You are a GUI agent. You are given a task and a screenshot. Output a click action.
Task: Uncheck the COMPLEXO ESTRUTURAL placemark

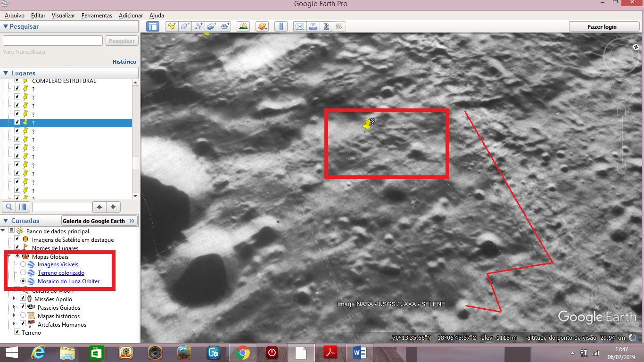(x=17, y=81)
